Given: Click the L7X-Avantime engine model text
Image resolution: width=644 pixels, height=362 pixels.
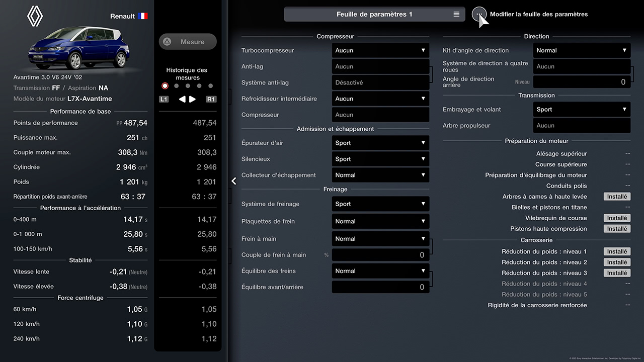Looking at the screenshot, I should coord(90,99).
